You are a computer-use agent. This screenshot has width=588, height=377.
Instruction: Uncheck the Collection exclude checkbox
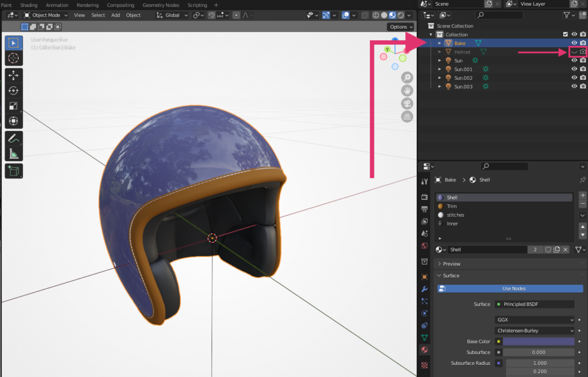pyautogui.click(x=566, y=34)
